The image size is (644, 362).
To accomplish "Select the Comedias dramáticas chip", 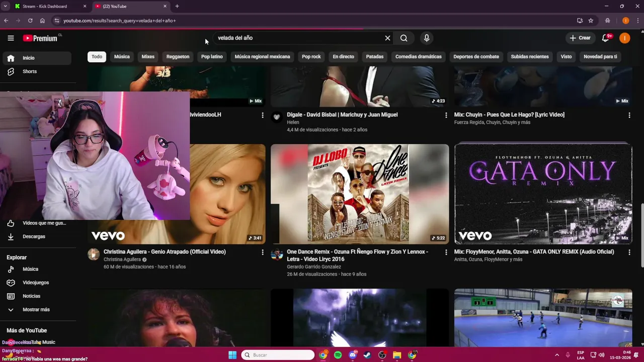I will [418, 56].
